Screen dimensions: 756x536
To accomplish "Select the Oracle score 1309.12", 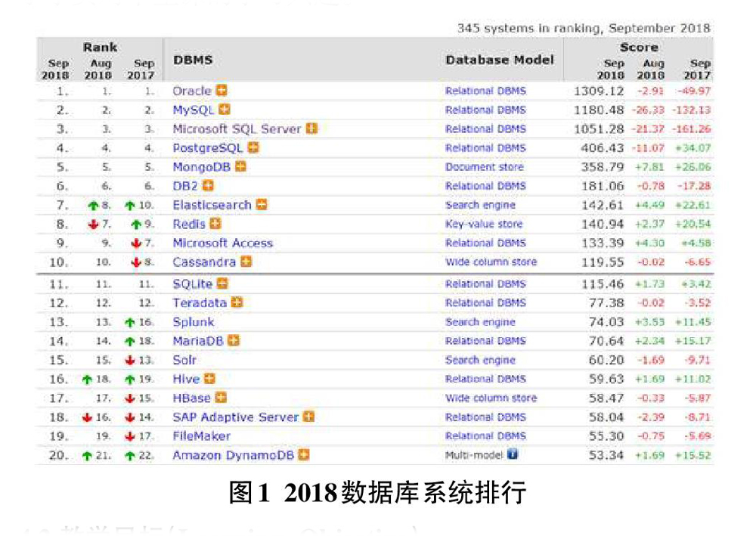I will [599, 91].
